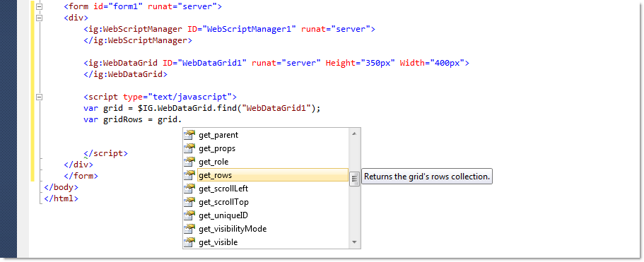Collapse the script block outline region
The width and height of the screenshot is (644, 262).
click(40, 97)
